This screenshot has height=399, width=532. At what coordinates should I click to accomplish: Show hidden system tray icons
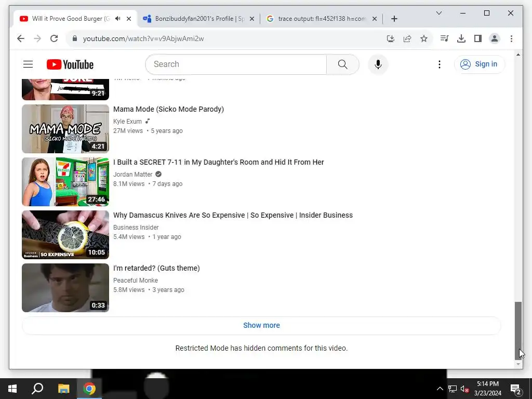[x=440, y=389]
